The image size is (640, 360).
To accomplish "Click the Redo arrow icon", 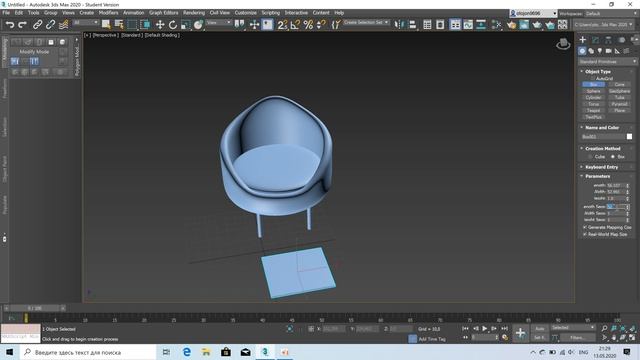I will tap(22, 24).
